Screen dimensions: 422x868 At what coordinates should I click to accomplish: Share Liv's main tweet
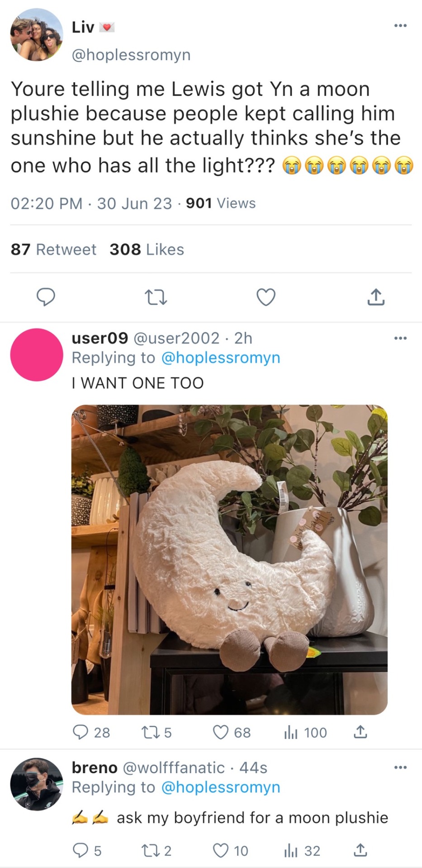tap(376, 297)
